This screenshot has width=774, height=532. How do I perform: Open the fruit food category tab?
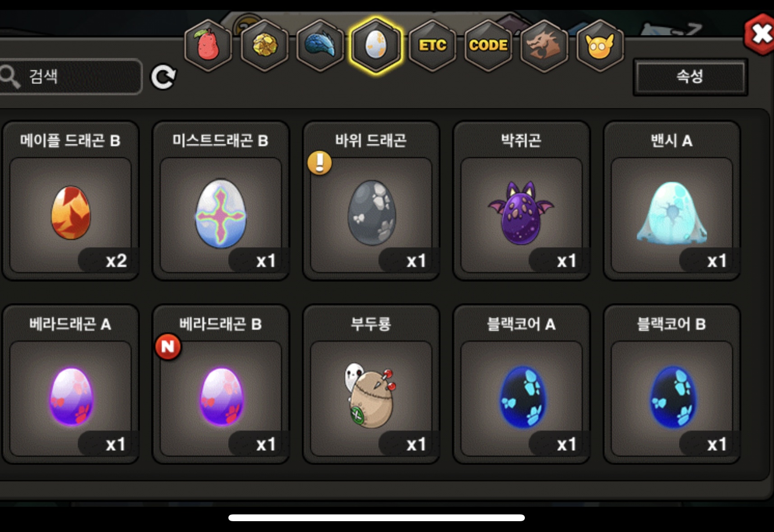pyautogui.click(x=208, y=45)
